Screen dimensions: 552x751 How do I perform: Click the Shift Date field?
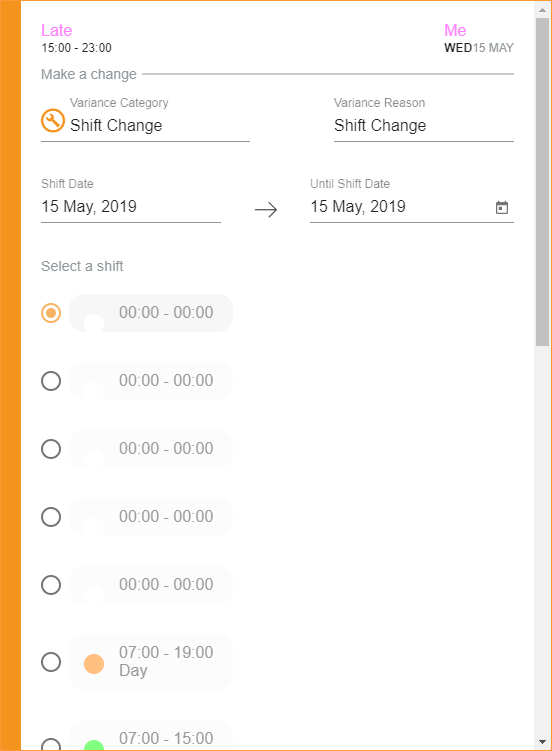[x=131, y=206]
